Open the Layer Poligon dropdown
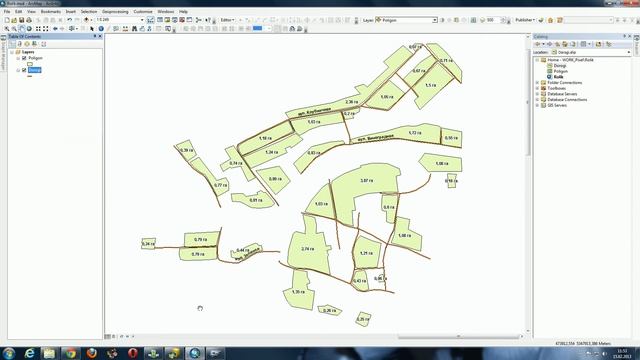640x360 pixels. pos(435,20)
